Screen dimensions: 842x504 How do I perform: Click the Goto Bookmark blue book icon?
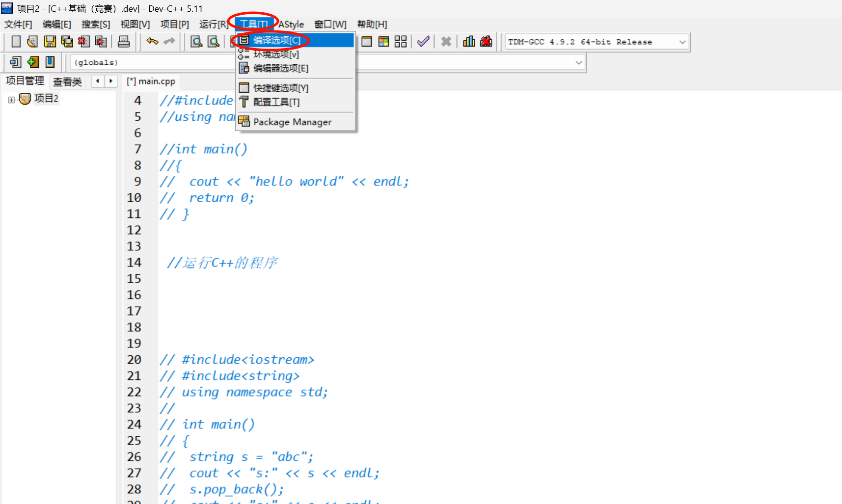(x=50, y=62)
